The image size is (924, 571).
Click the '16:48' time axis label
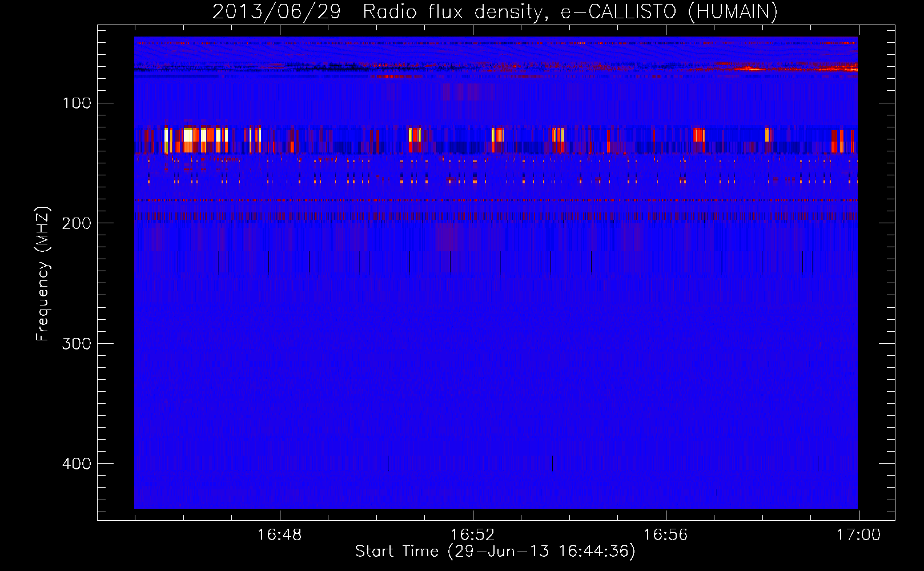pos(279,535)
